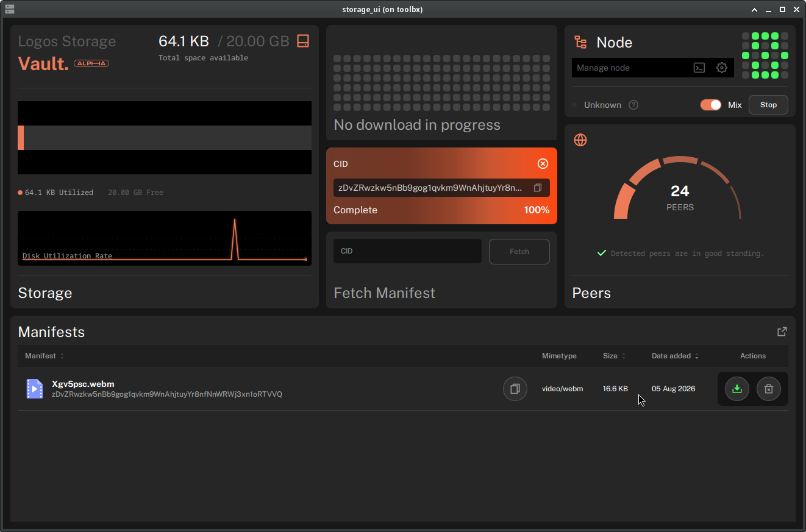Viewport: 806px width, 532px height.
Task: Open the node terminal console icon
Action: (699, 68)
